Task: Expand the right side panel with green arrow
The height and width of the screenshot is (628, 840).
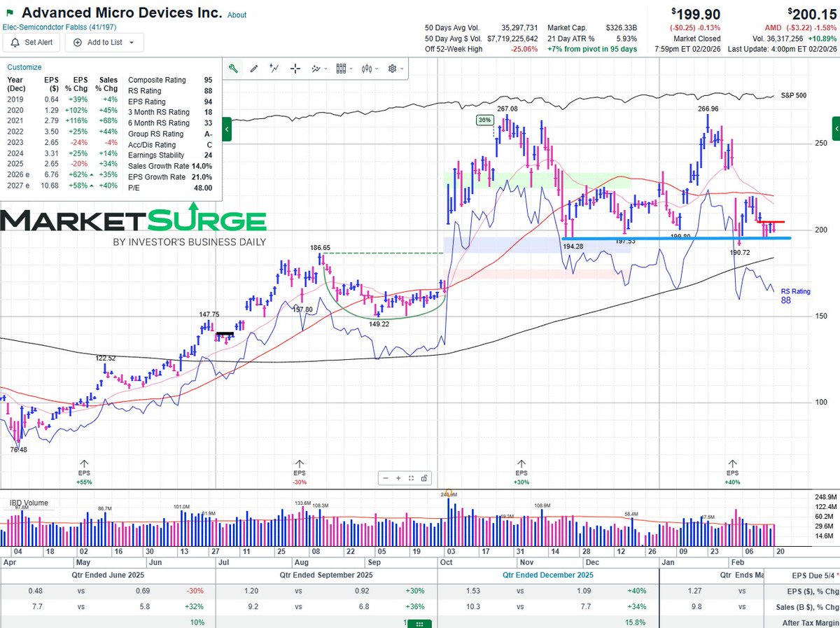Action: click(836, 129)
